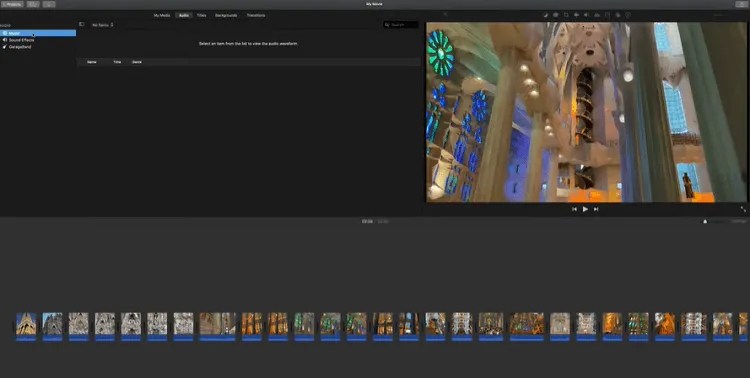The height and width of the screenshot is (378, 750).
Task: Sort audio list by Genre column
Action: pos(137,62)
